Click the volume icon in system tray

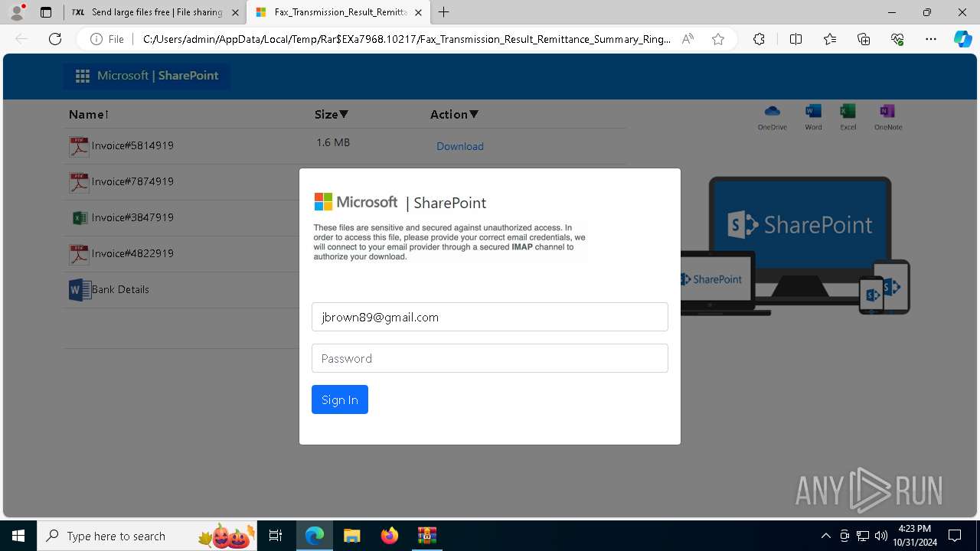tap(881, 536)
